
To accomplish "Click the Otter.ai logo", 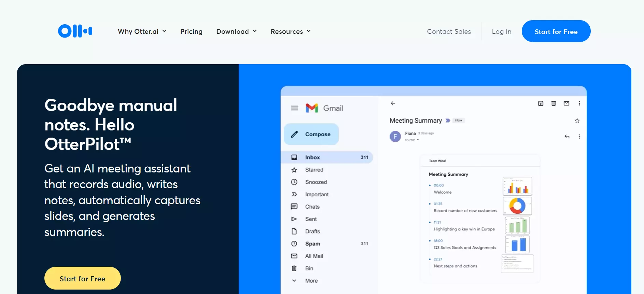I will pyautogui.click(x=75, y=31).
